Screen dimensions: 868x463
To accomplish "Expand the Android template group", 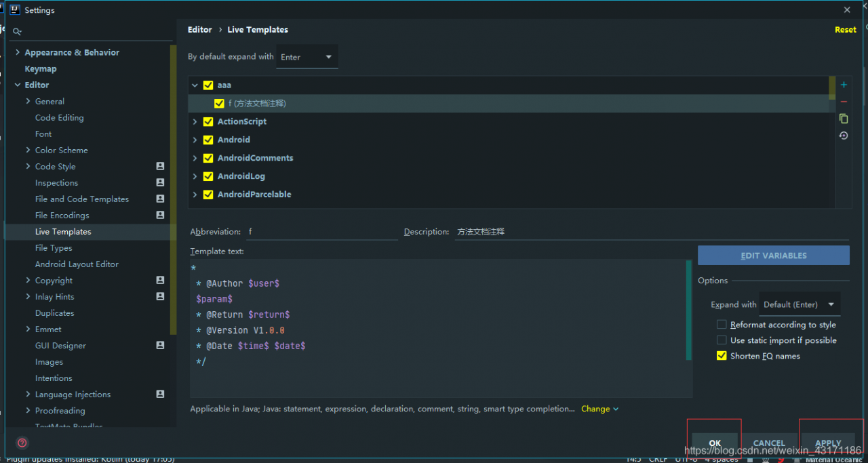I will (195, 140).
